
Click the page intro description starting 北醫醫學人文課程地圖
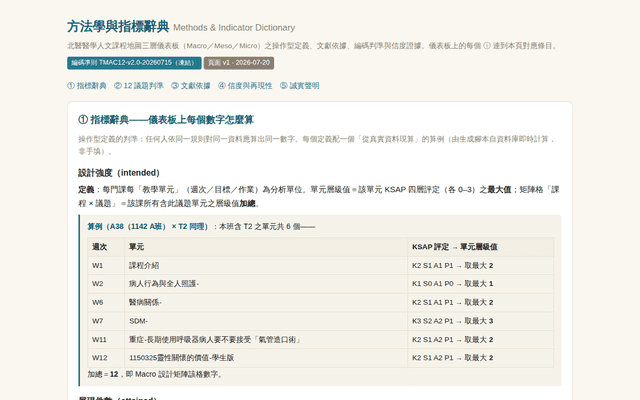pyautogui.click(x=313, y=46)
